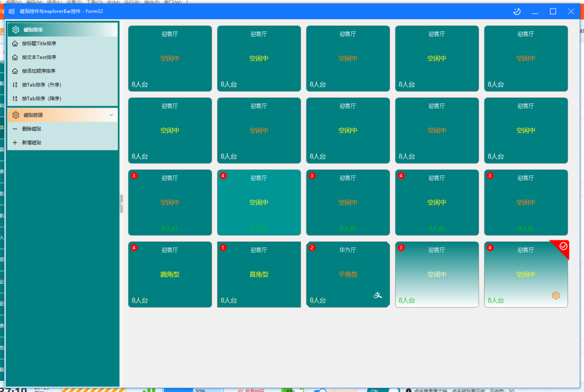
Task: Click the gear icon beside 磁贴管理 header
Action: pyautogui.click(x=16, y=115)
